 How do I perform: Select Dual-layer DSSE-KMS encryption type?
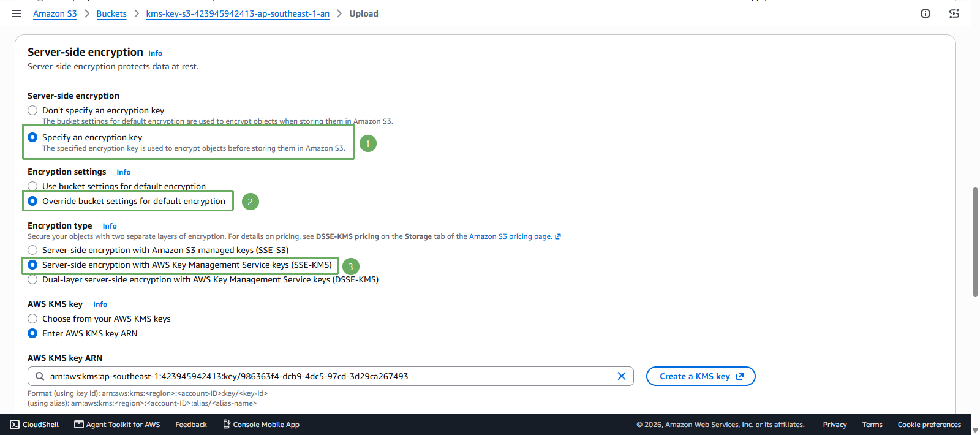[32, 279]
